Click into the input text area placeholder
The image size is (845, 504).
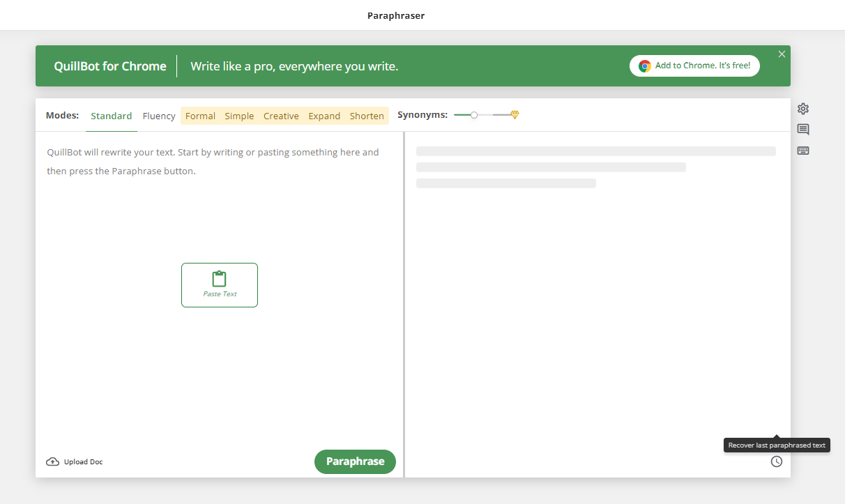click(x=213, y=162)
